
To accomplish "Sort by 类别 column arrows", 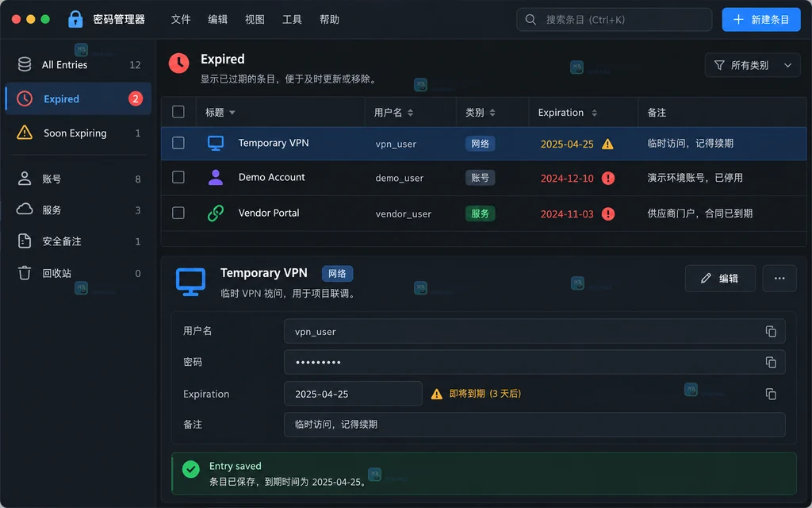I will (x=492, y=113).
